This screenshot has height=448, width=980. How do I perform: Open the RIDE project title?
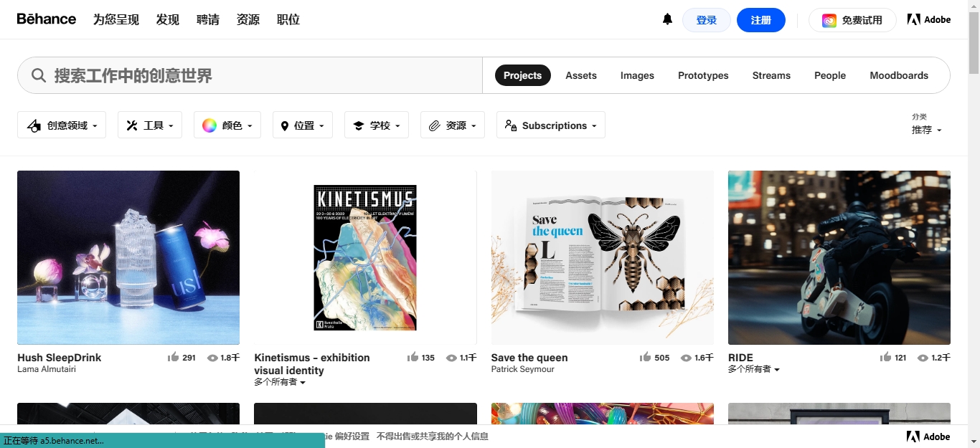[740, 358]
